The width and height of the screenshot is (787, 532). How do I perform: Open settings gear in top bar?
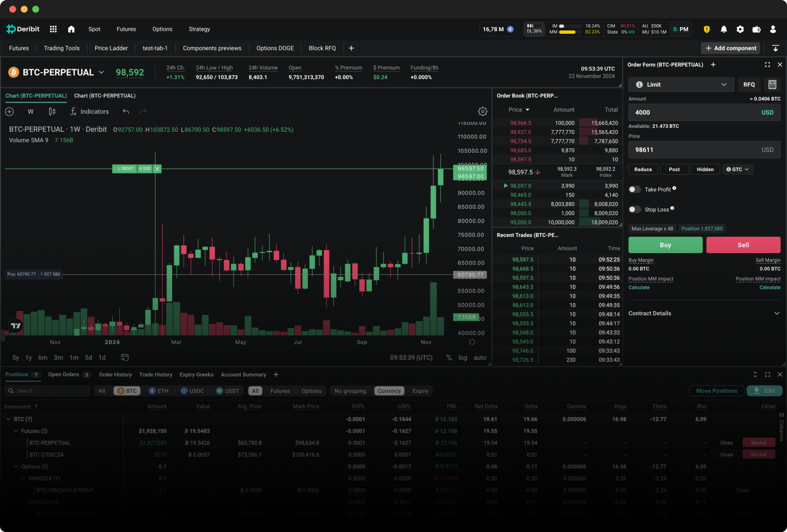[740, 29]
